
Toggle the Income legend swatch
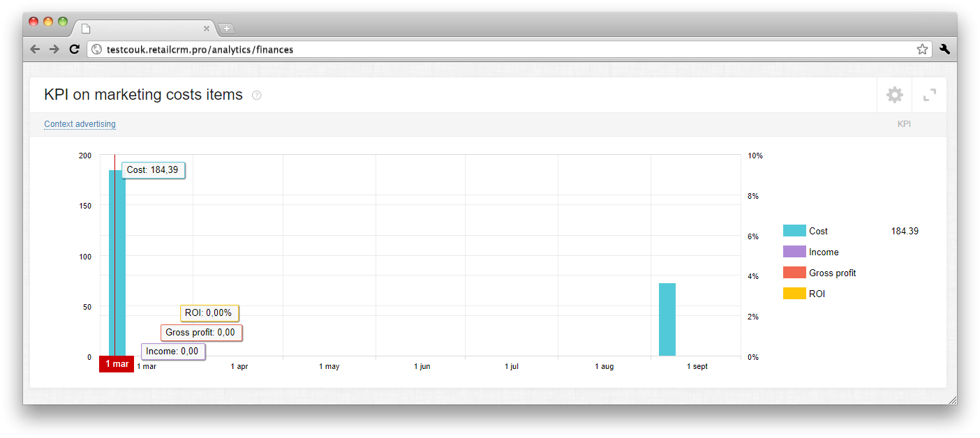point(794,252)
